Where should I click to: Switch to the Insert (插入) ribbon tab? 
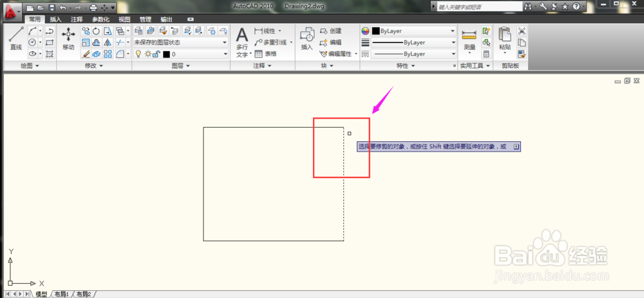tap(55, 19)
